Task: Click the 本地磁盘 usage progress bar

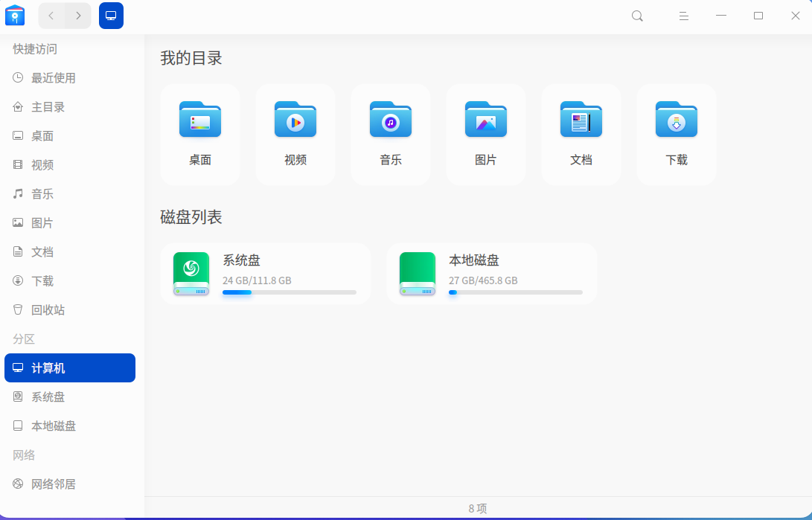Action: pos(516,292)
